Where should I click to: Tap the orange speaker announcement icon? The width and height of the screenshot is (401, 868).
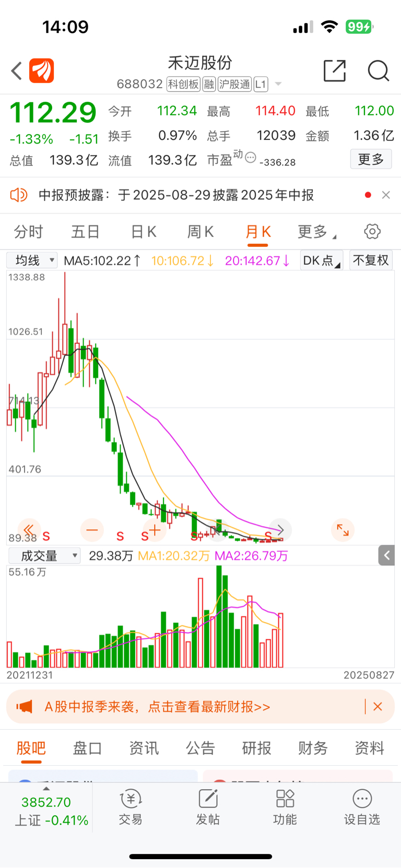(19, 195)
